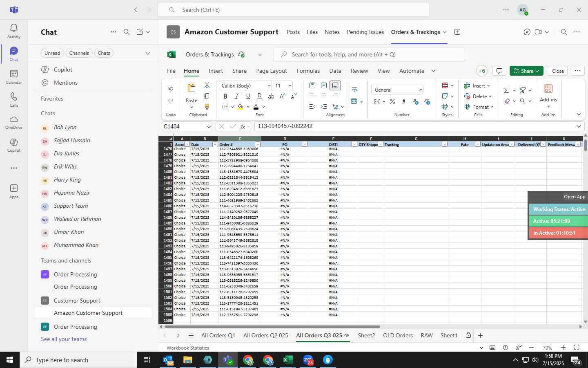
Task: Collapse the ribbon with the chevron
Action: click(579, 114)
